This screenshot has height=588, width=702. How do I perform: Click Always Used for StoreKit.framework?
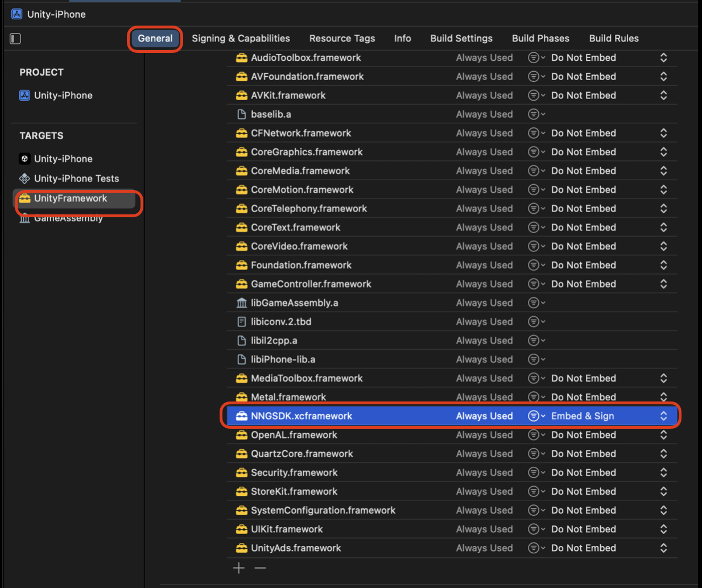(x=485, y=491)
